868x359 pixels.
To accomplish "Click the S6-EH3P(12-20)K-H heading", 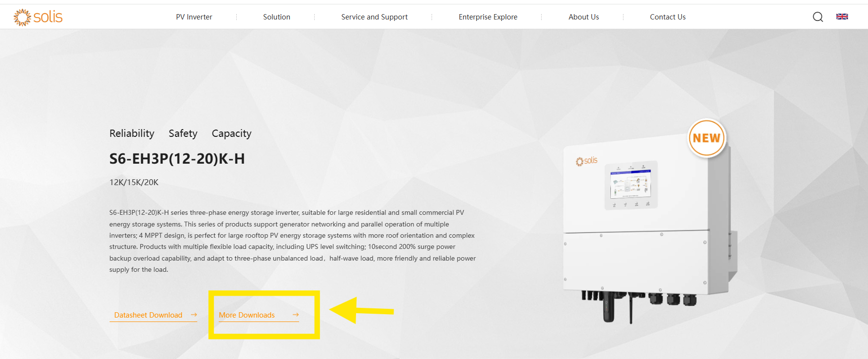I will (177, 159).
